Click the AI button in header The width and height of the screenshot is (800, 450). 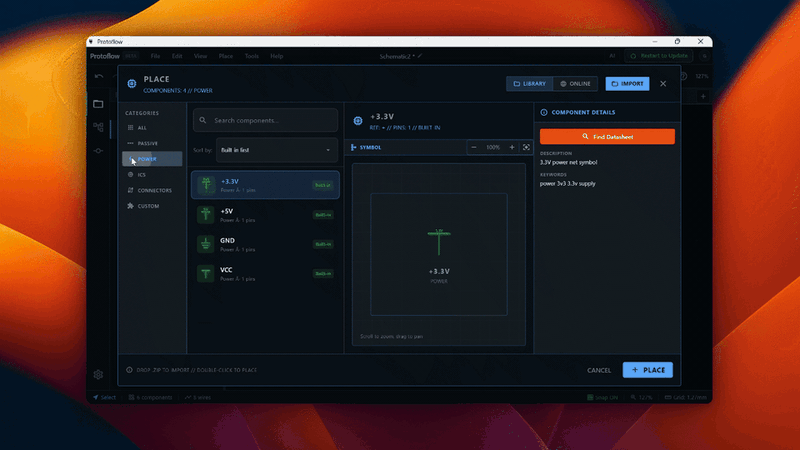point(612,56)
